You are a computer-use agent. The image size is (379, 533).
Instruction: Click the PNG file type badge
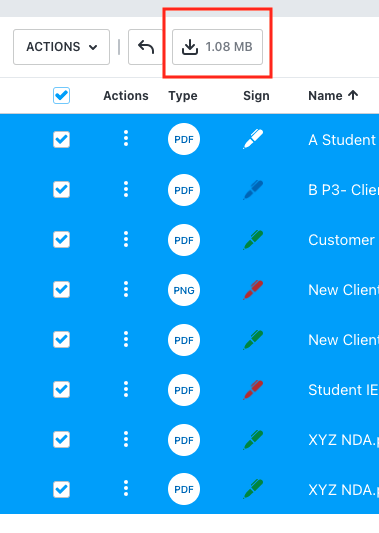click(x=184, y=290)
